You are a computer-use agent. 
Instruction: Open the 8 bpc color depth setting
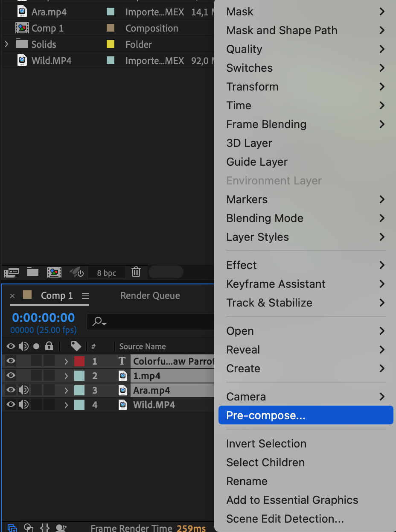[x=107, y=273]
